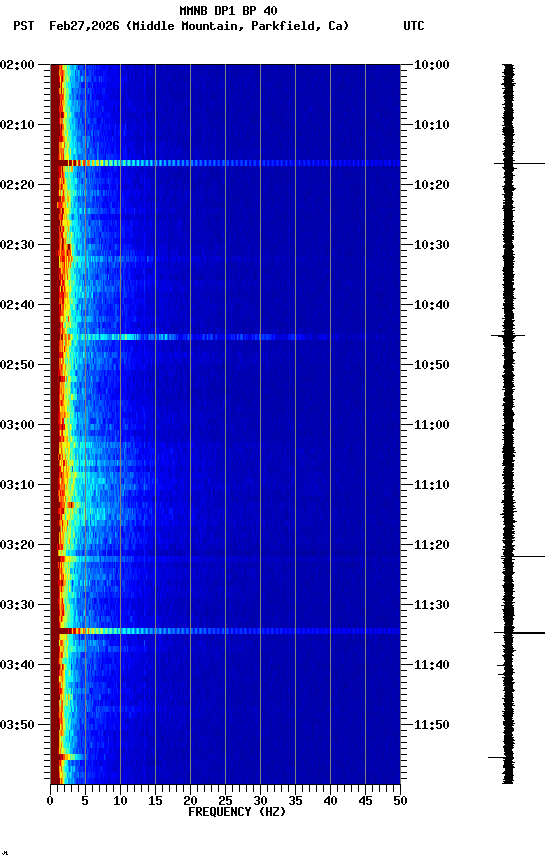Click the date "Feb27,2026" in the header
552x864 pixels.
[x=84, y=26]
